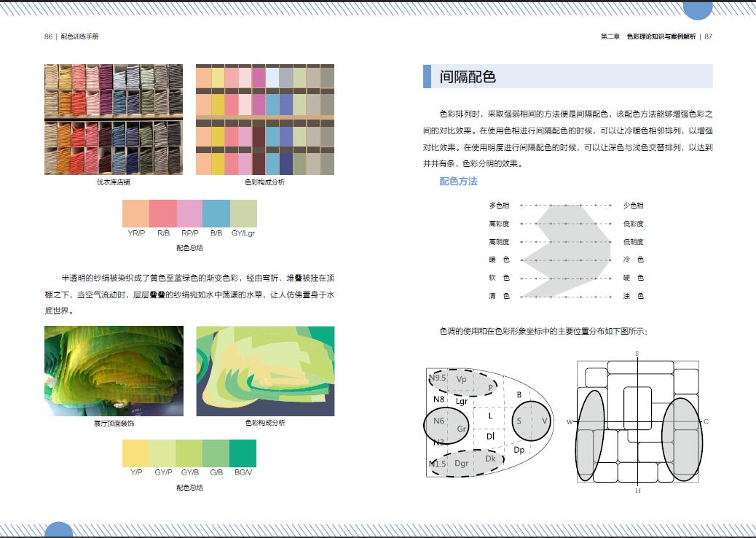Click the 低明度 label on the chart
Screen dimensions: 756x538
pos(633,241)
